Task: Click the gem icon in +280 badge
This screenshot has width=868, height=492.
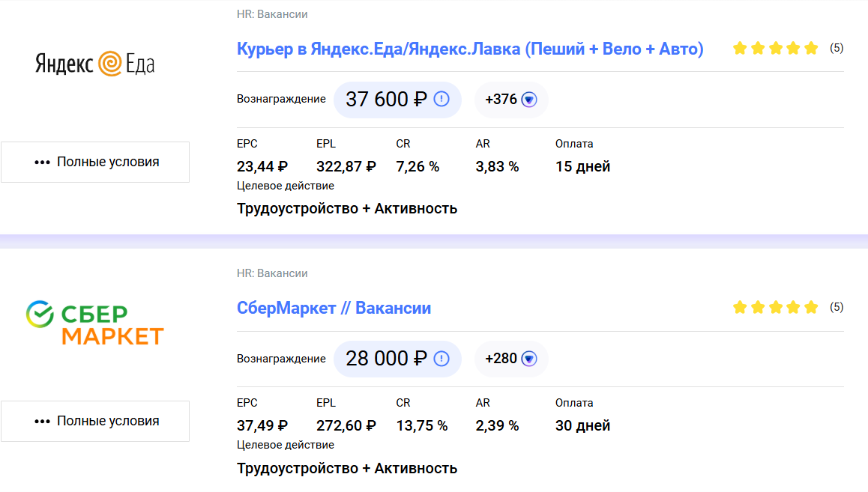Action: pyautogui.click(x=529, y=359)
